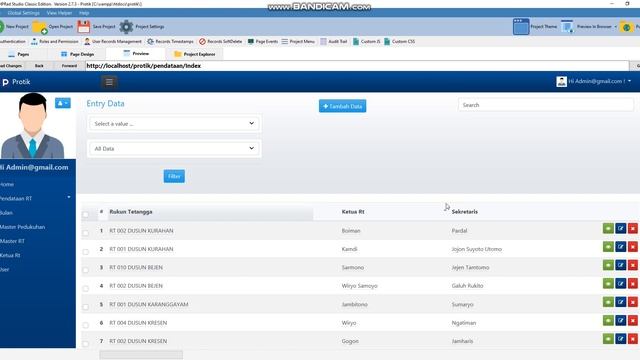
Task: Delete the record for row Wiryo Samoyo
Action: pyautogui.click(x=633, y=284)
